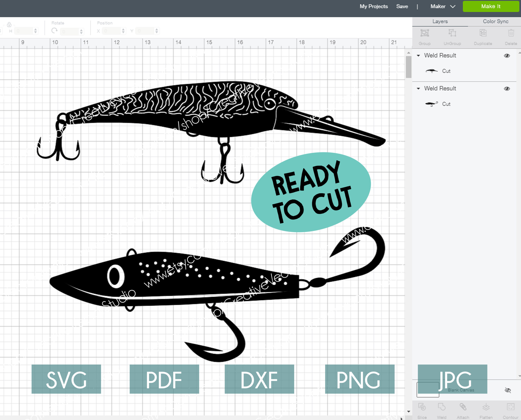Image resolution: width=521 pixels, height=420 pixels.
Task: Click the Duplicate icon
Action: tap(483, 33)
